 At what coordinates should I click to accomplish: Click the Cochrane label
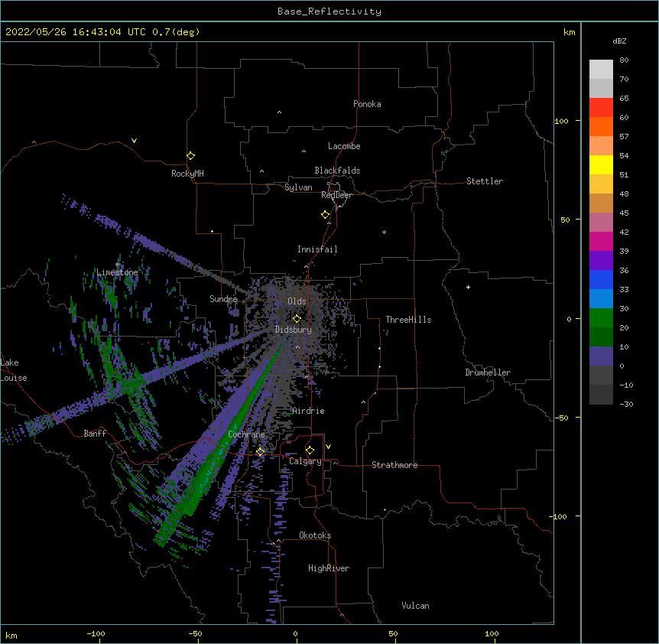[x=246, y=434]
